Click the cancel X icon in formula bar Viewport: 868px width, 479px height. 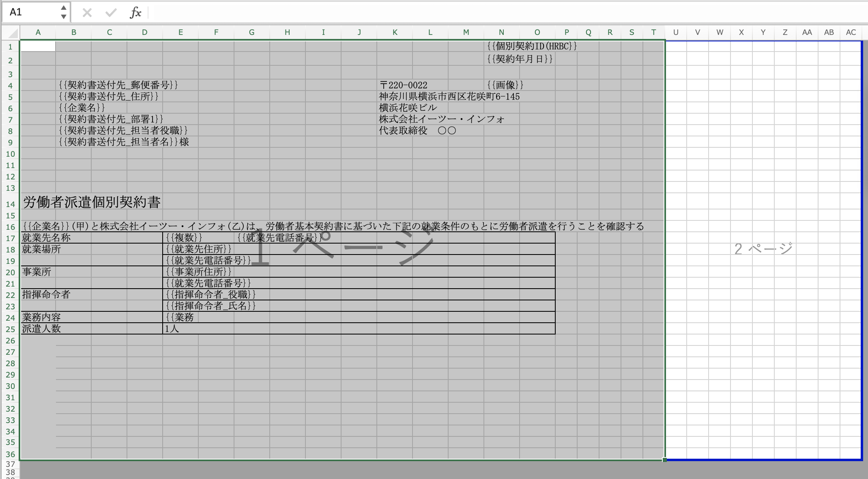click(87, 13)
